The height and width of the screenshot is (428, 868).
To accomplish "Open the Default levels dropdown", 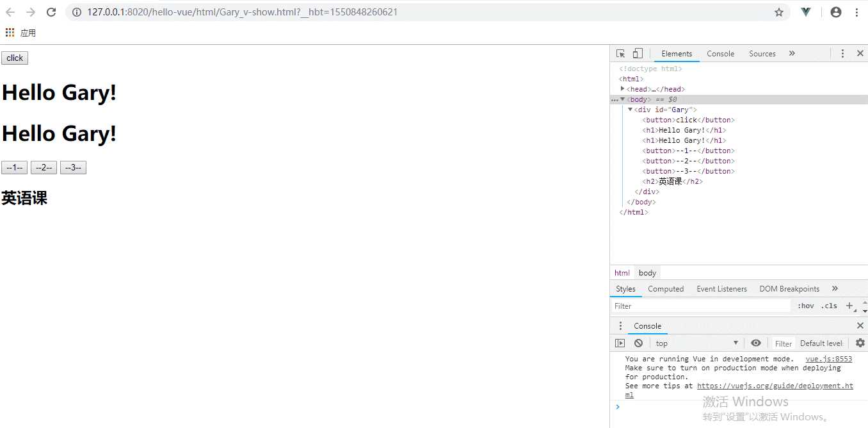I will (x=821, y=343).
